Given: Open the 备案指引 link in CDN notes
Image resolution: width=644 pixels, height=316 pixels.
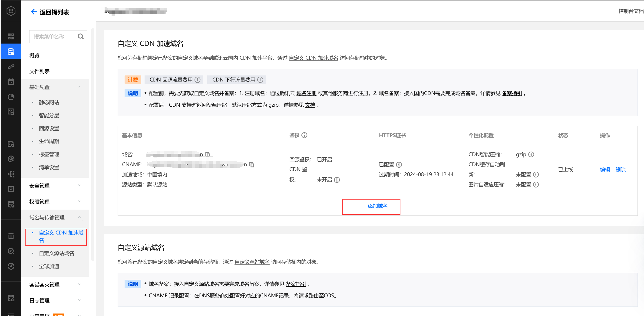Looking at the screenshot, I should point(512,93).
